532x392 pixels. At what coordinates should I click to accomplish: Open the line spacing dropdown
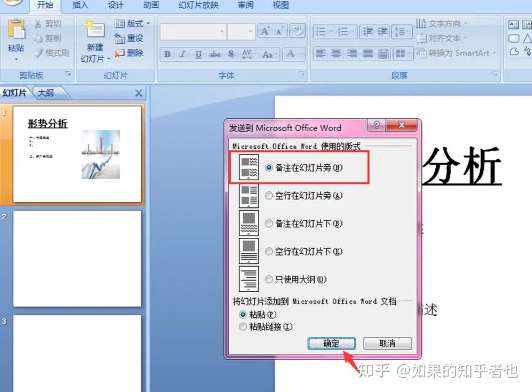pos(402,31)
